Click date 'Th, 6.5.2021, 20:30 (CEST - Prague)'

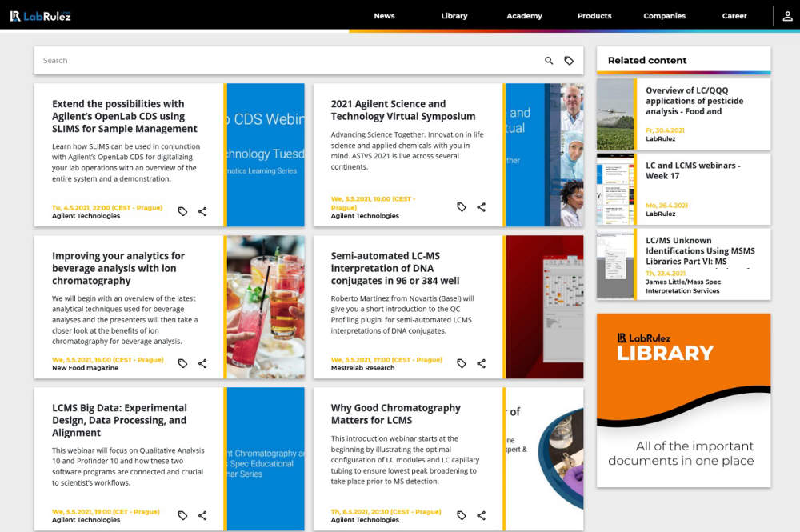point(386,511)
